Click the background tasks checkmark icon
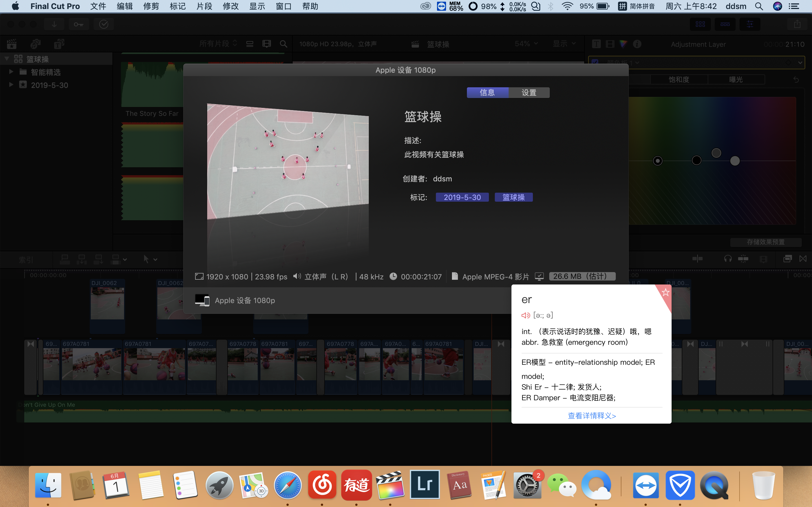This screenshot has width=812, height=507. [104, 24]
